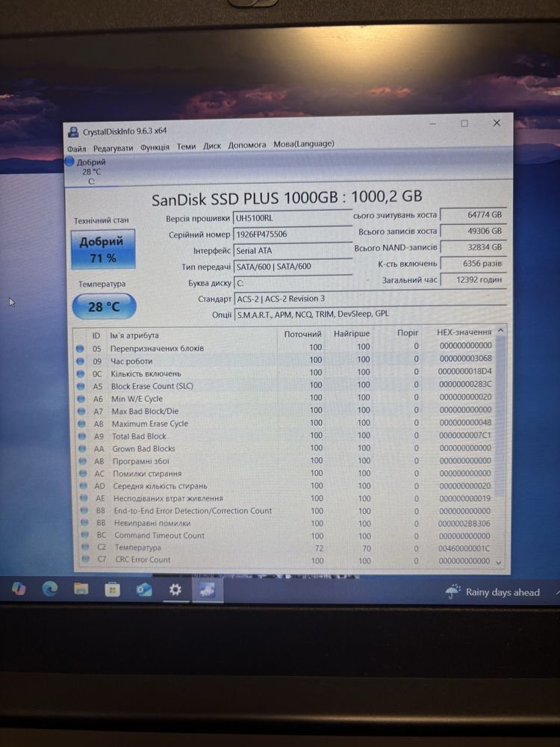Open the Диск menu
560x747 pixels.
tap(212, 146)
